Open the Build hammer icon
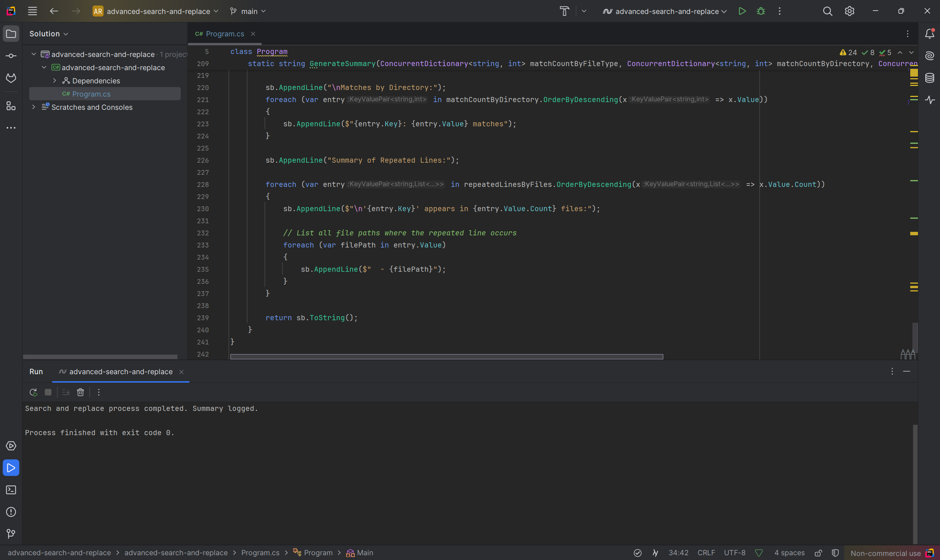Viewport: 940px width, 560px height. [564, 11]
